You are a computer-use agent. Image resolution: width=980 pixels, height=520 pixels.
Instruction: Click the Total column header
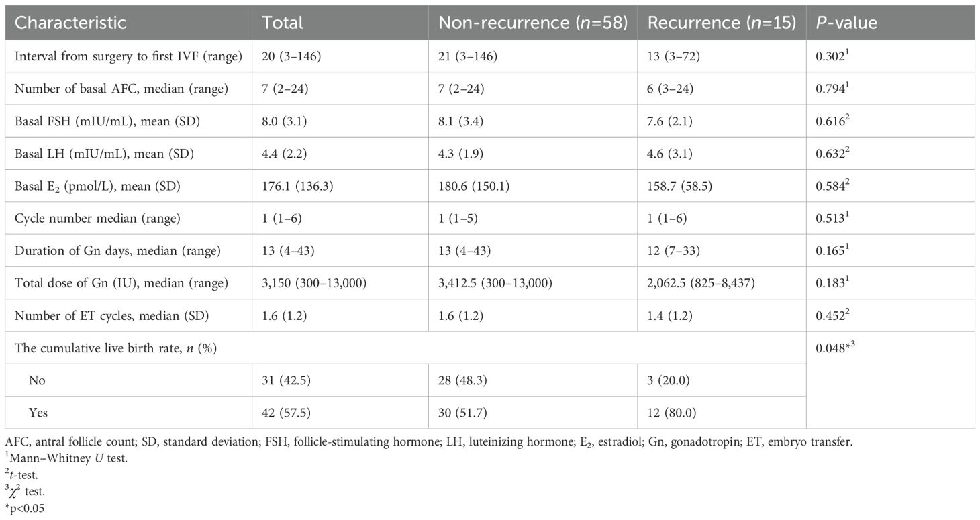(x=283, y=23)
